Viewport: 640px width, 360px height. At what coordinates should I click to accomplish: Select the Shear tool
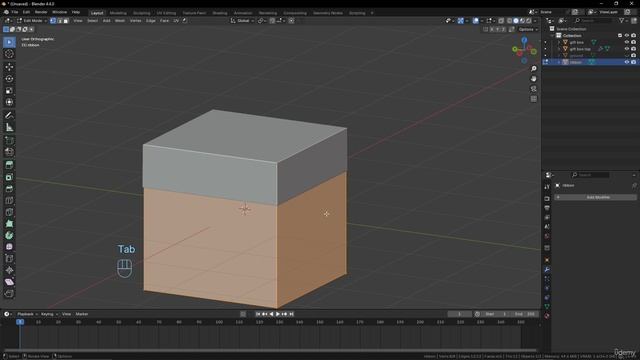9,282
